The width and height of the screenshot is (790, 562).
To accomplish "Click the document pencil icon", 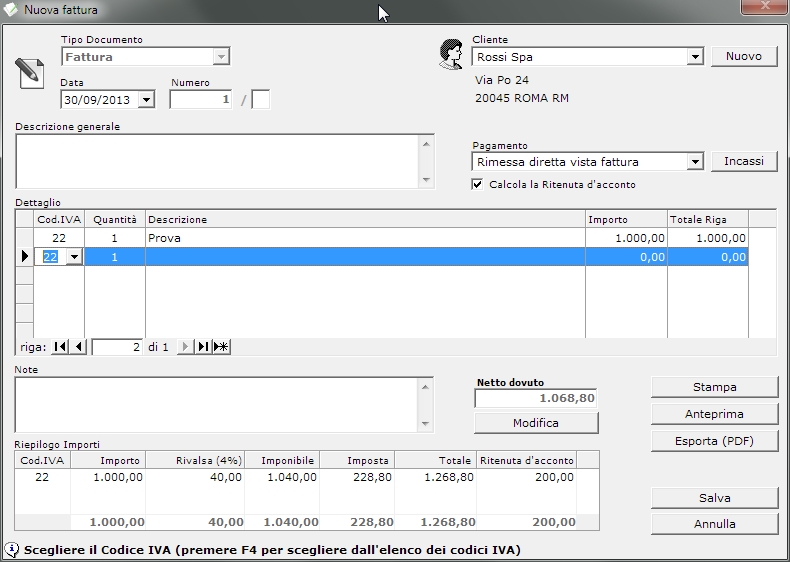I will point(29,74).
